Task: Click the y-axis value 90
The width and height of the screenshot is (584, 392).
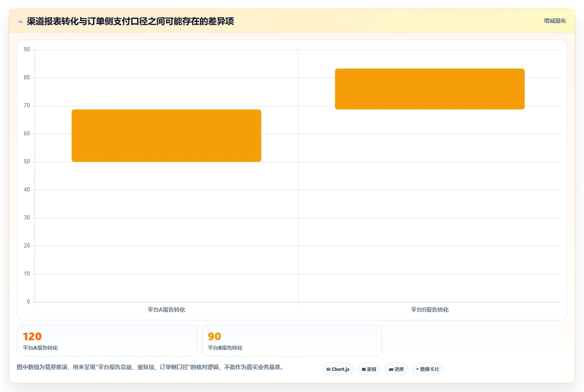Action: (27, 50)
